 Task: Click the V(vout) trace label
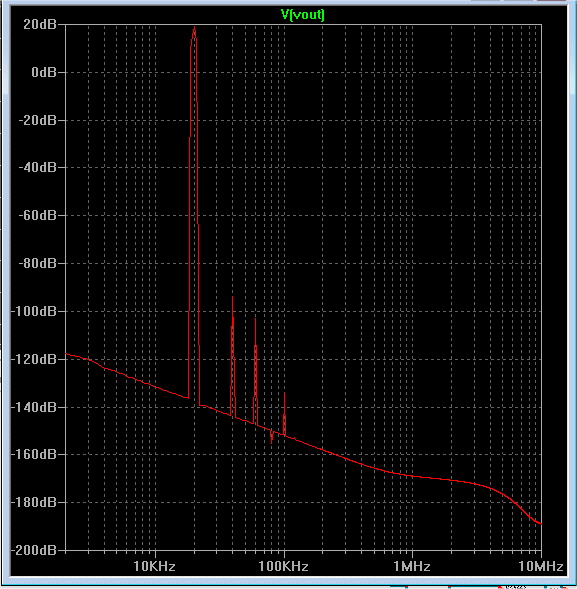click(x=302, y=15)
